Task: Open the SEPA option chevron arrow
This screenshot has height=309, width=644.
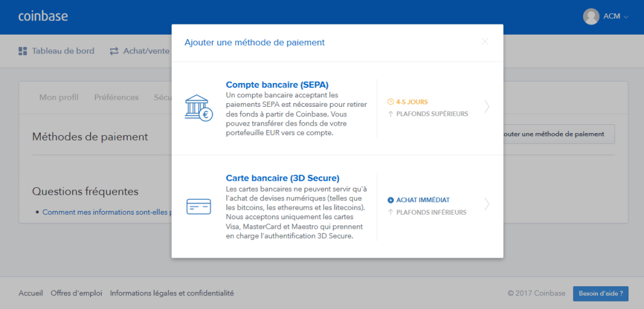Action: click(487, 107)
